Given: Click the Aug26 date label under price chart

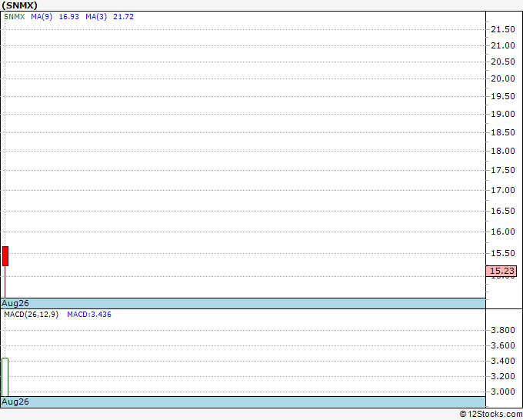Looking at the screenshot, I should (15, 303).
